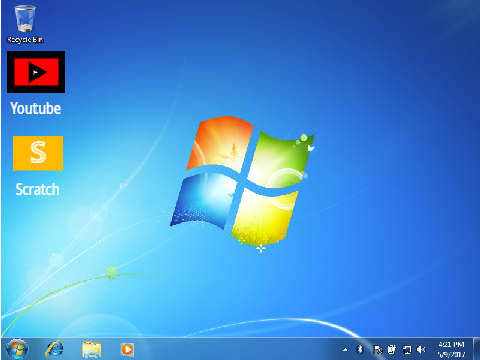Viewport: 480px width, 360px height.
Task: Open the Windows Start menu orb
Action: (x=17, y=349)
